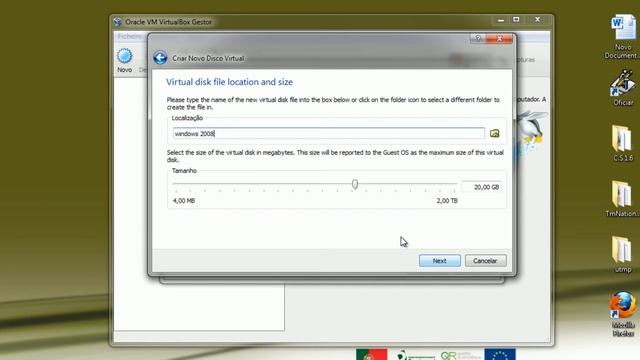Click the 20,00 GB size field

482,187
